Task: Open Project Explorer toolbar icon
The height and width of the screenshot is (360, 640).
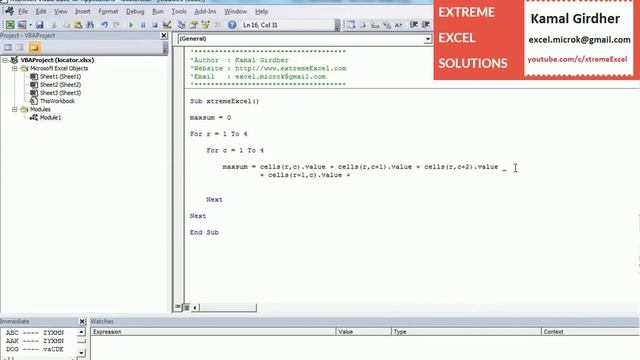Action: tap(182, 25)
